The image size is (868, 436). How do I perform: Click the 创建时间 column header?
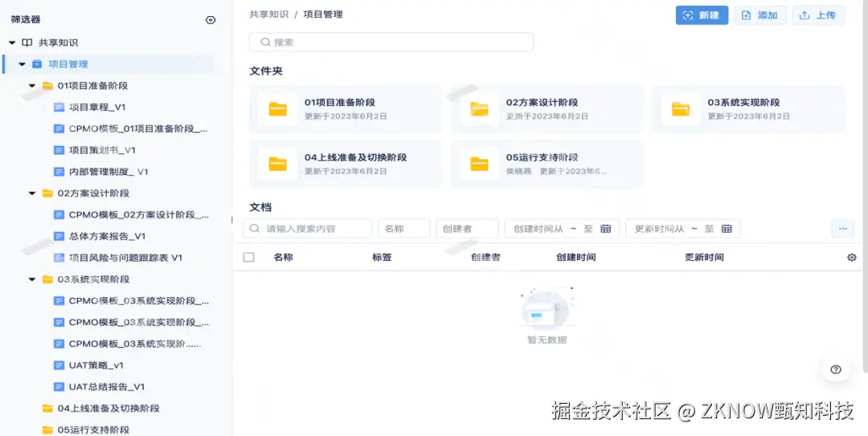(576, 257)
